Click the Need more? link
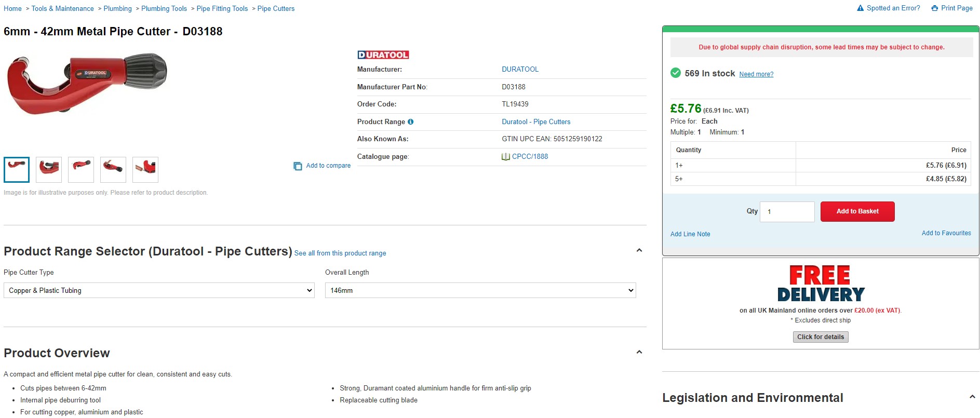This screenshot has width=980, height=418. pyautogui.click(x=756, y=74)
